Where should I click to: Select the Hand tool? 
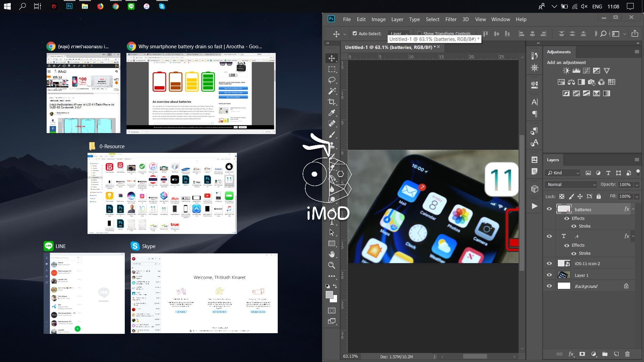point(332,254)
